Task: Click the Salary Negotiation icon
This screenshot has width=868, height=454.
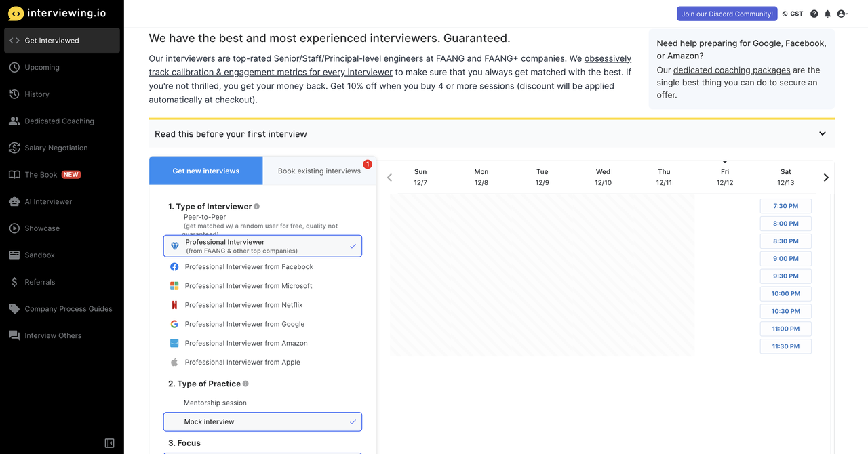Action: [x=14, y=148]
